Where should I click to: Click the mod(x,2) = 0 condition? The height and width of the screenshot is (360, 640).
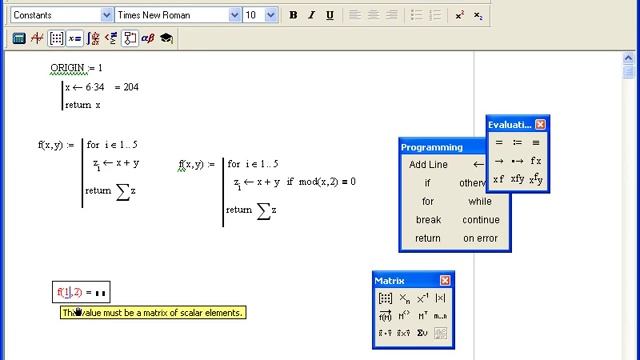point(327,182)
